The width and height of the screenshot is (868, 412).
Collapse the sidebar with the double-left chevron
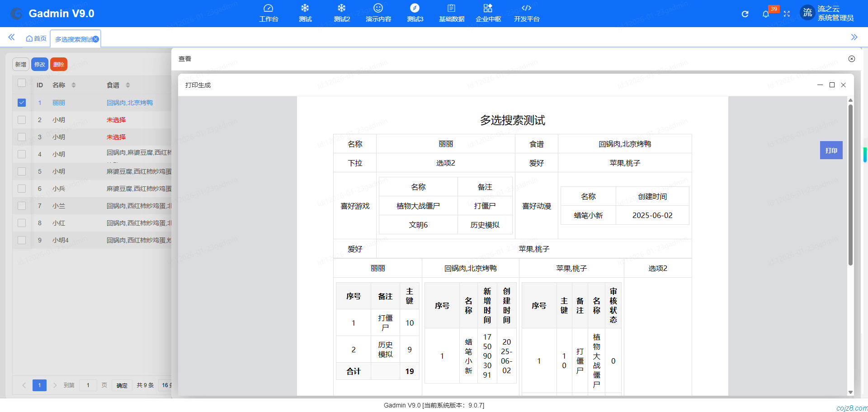11,38
